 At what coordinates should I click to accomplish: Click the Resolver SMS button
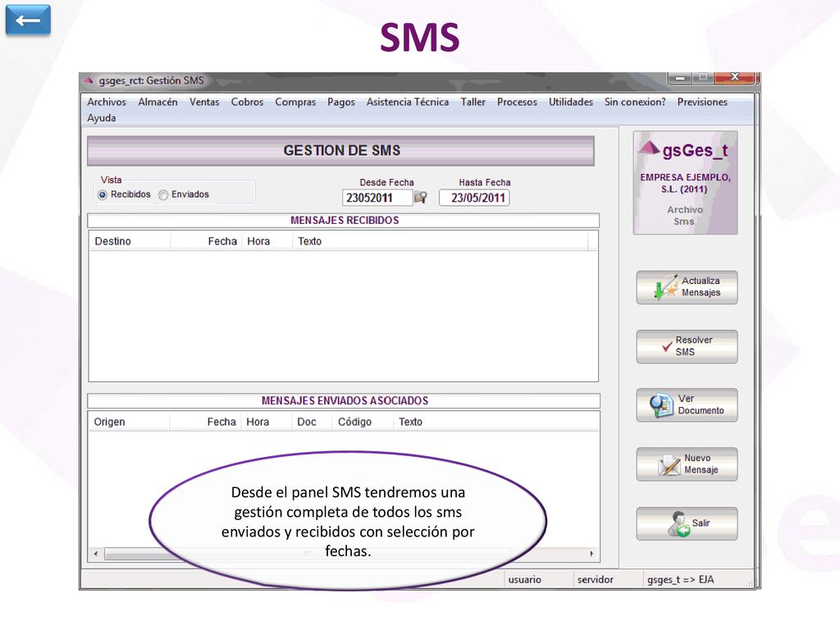point(687,346)
